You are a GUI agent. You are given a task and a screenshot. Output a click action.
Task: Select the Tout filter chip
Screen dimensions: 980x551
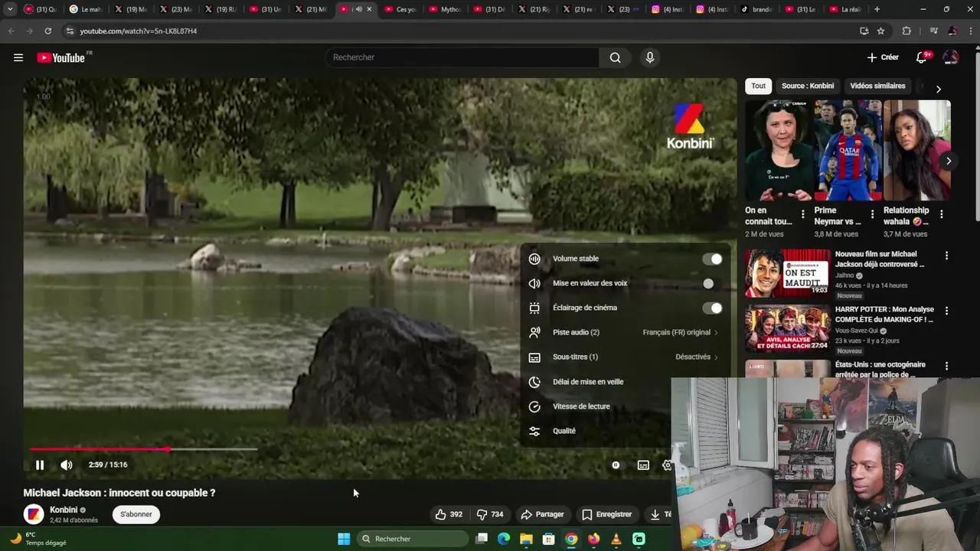[758, 86]
